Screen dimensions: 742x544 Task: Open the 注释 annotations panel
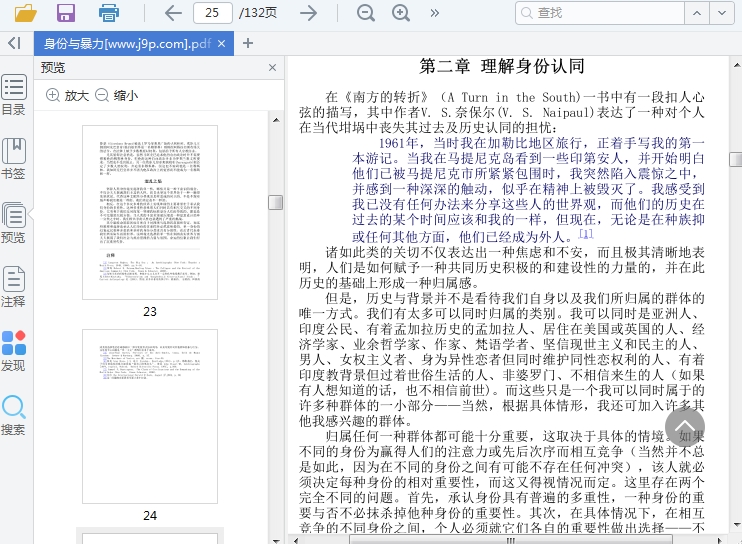click(14, 288)
